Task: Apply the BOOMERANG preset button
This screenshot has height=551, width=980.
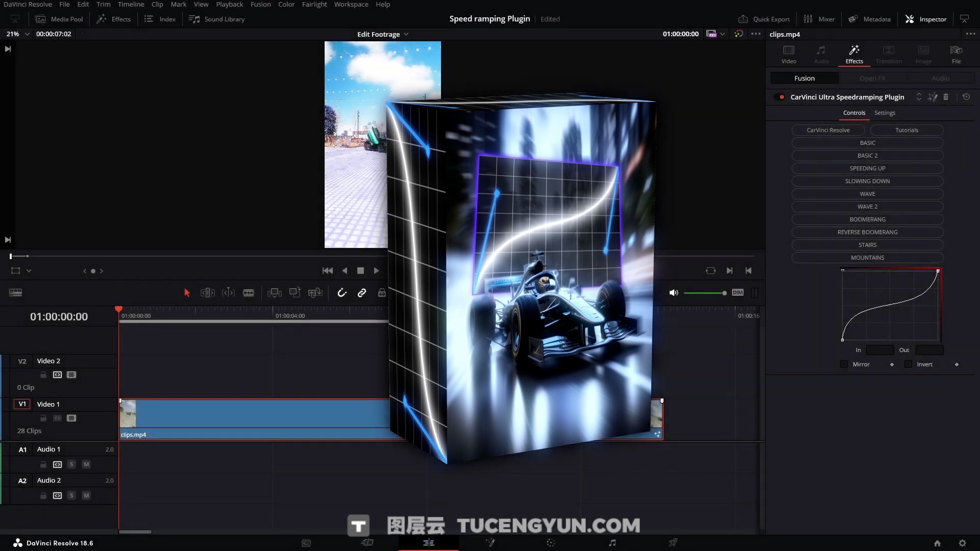Action: click(867, 219)
